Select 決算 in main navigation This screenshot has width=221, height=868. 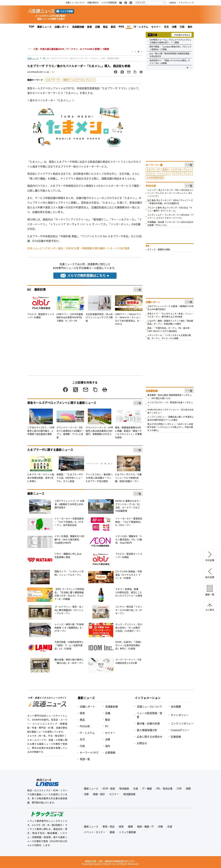(174, 27)
